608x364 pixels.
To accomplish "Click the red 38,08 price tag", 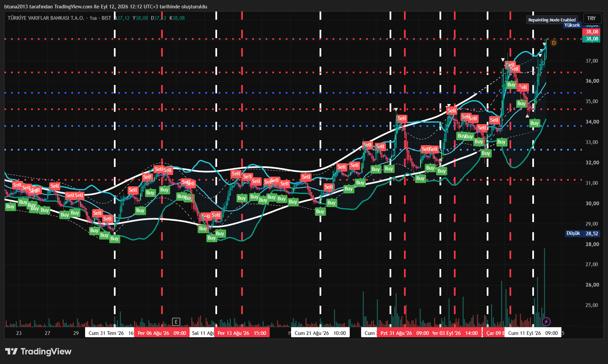I will coord(592,32).
